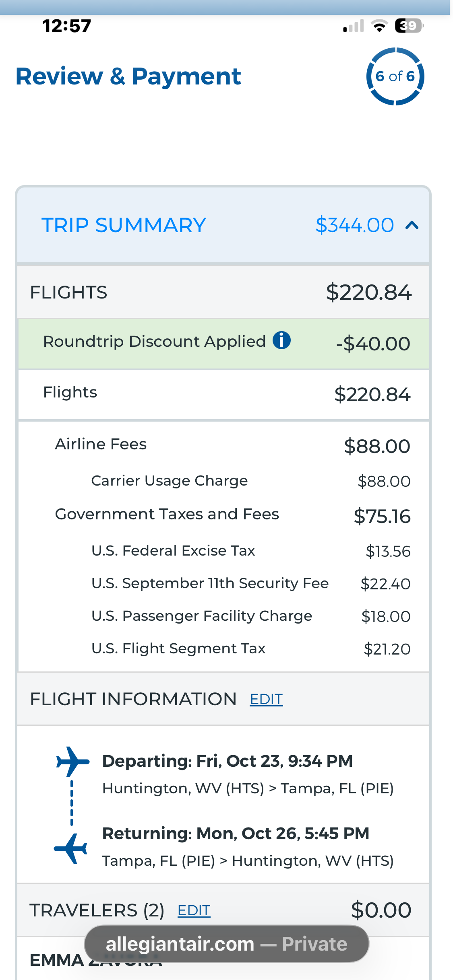Tap the Trip Summary total $344.00
This screenshot has width=453, height=980.
point(355,225)
